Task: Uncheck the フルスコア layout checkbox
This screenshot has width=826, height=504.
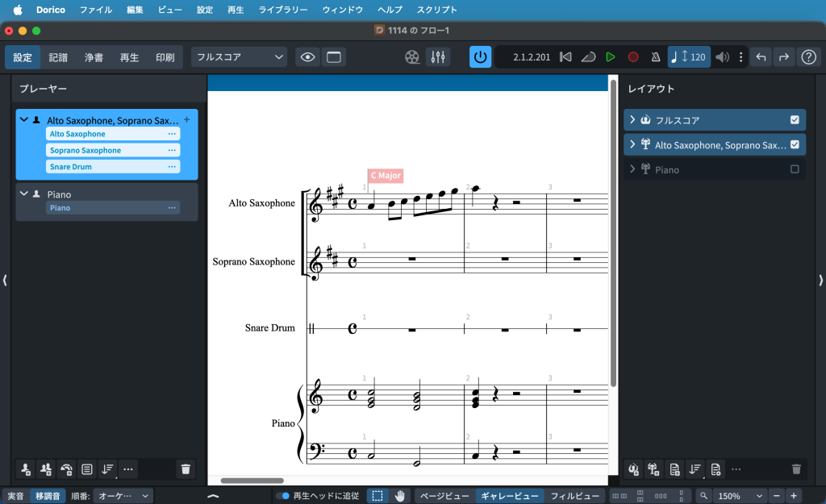Action: [795, 120]
